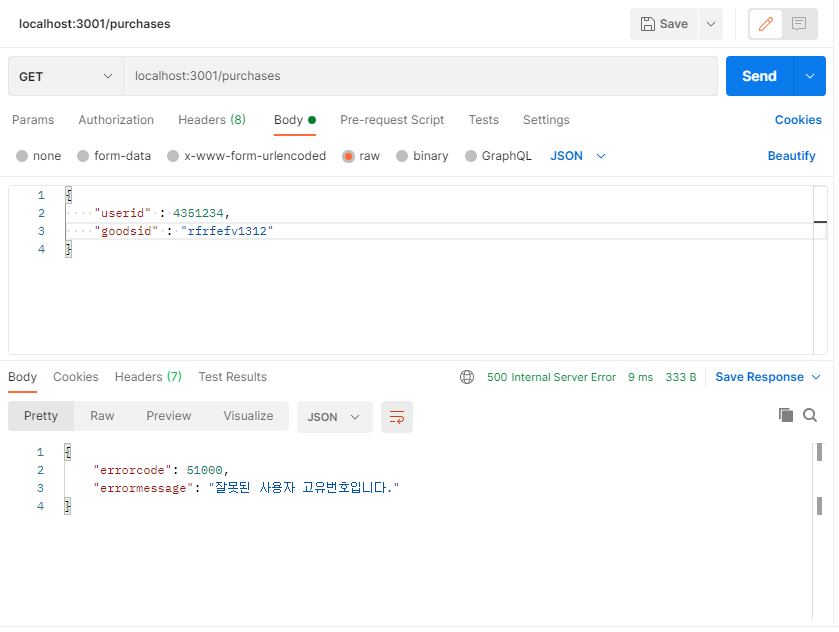The height and width of the screenshot is (632, 839).
Task: Click the userid line in request body
Action: (162, 214)
